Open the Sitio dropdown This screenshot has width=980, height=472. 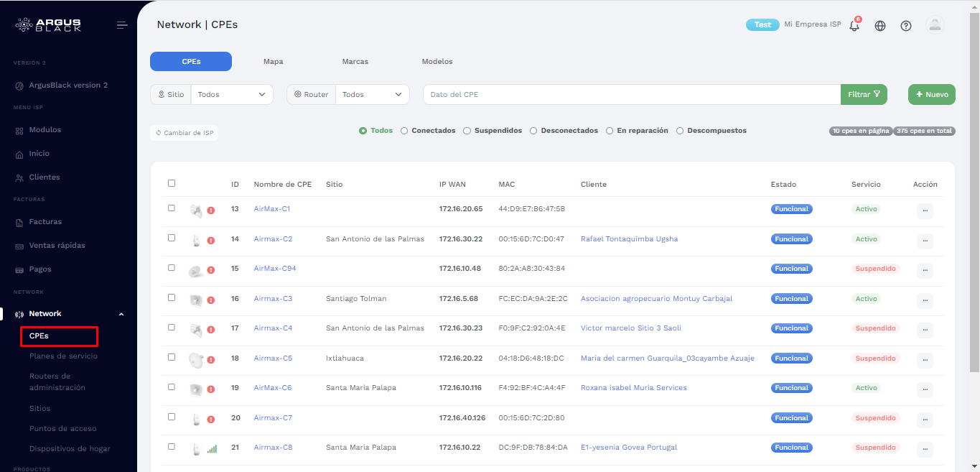pyautogui.click(x=231, y=95)
